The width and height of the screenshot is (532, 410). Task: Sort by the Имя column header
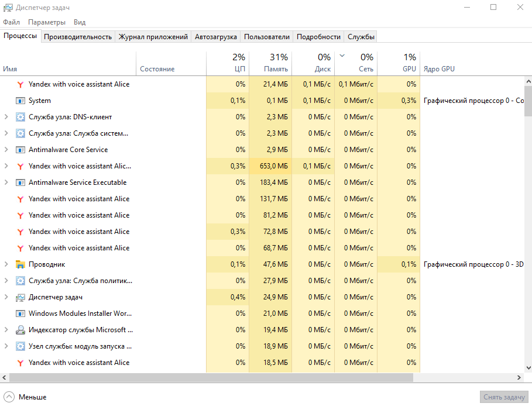pyautogui.click(x=68, y=63)
